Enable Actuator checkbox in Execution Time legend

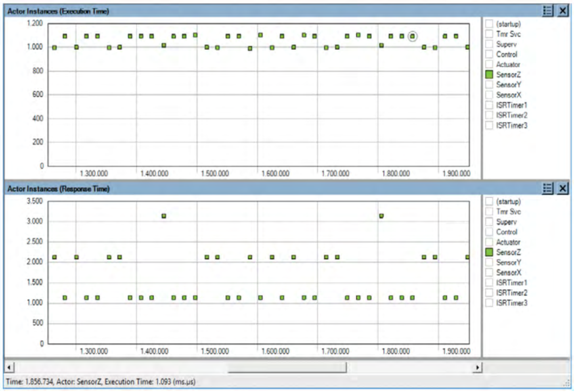(489, 64)
